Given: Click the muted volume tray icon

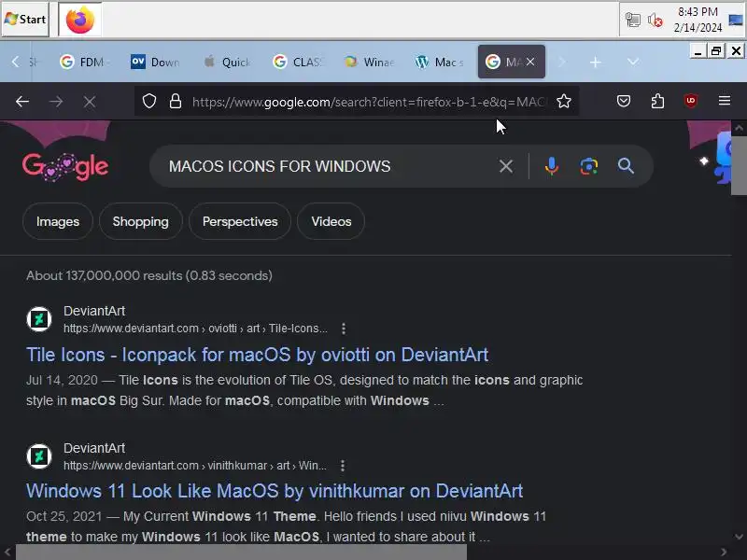Looking at the screenshot, I should pyautogui.click(x=655, y=20).
